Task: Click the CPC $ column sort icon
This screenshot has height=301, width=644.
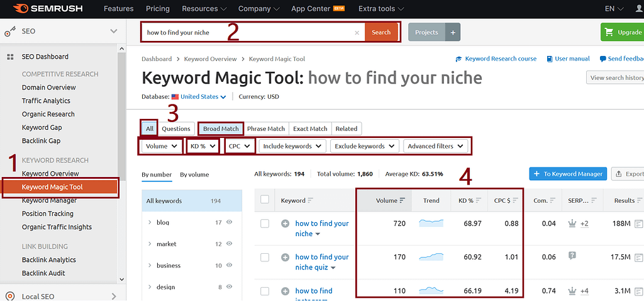Action: pyautogui.click(x=516, y=201)
